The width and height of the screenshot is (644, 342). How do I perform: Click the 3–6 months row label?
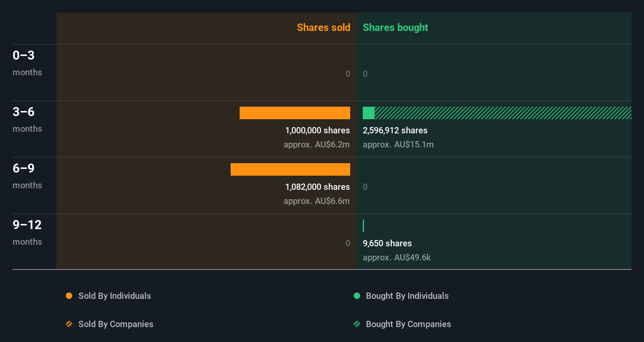tap(27, 120)
